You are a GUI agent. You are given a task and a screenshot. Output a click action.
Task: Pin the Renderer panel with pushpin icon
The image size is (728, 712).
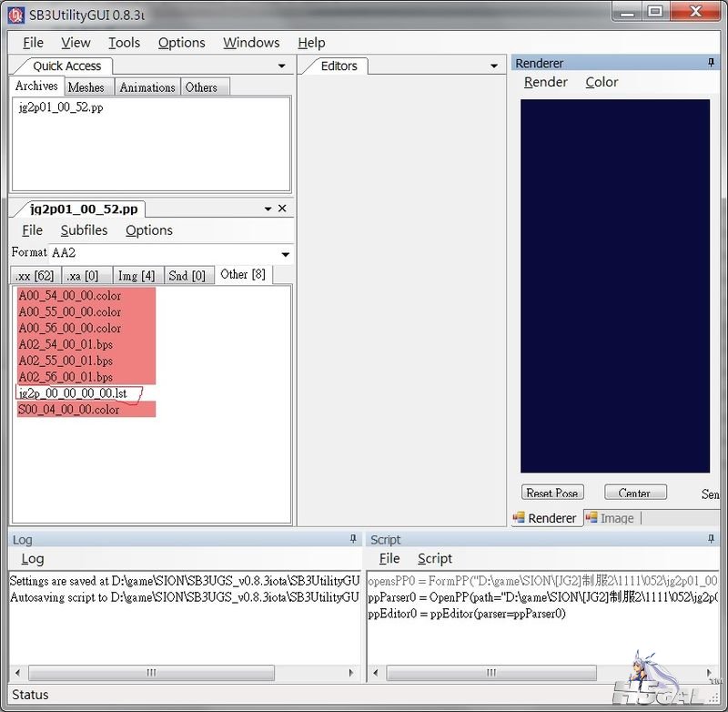click(x=711, y=63)
